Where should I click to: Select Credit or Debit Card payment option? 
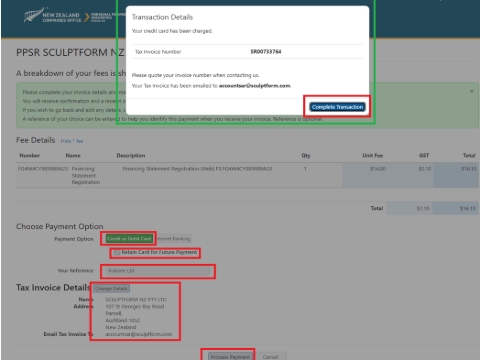point(129,239)
